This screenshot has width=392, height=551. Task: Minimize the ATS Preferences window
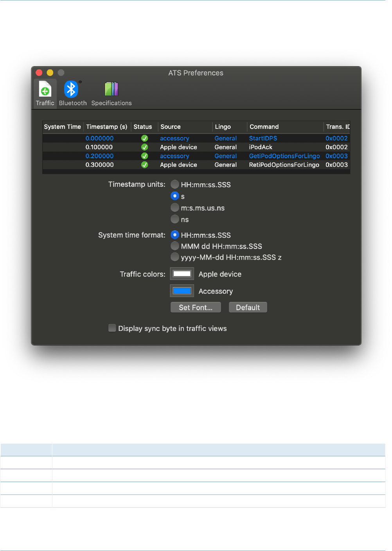(x=50, y=72)
